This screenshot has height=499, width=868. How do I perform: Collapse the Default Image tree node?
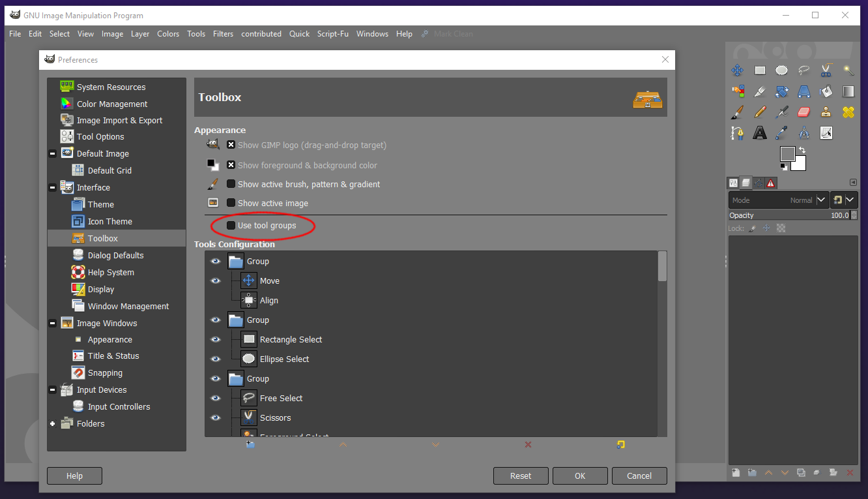(x=52, y=154)
